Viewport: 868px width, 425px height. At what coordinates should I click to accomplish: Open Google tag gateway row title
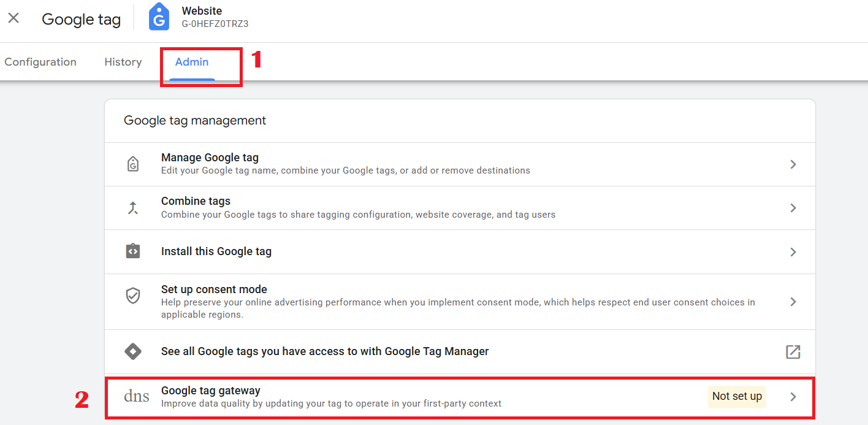(x=211, y=391)
